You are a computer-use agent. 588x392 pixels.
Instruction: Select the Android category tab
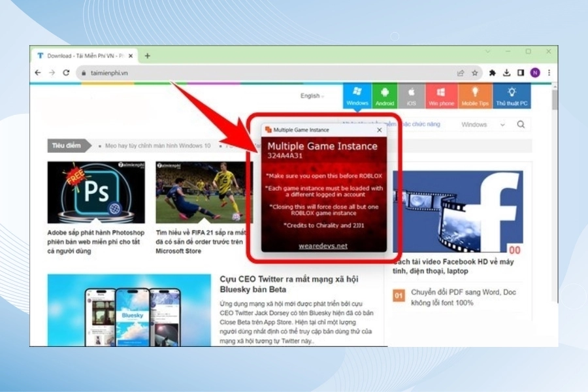point(385,96)
